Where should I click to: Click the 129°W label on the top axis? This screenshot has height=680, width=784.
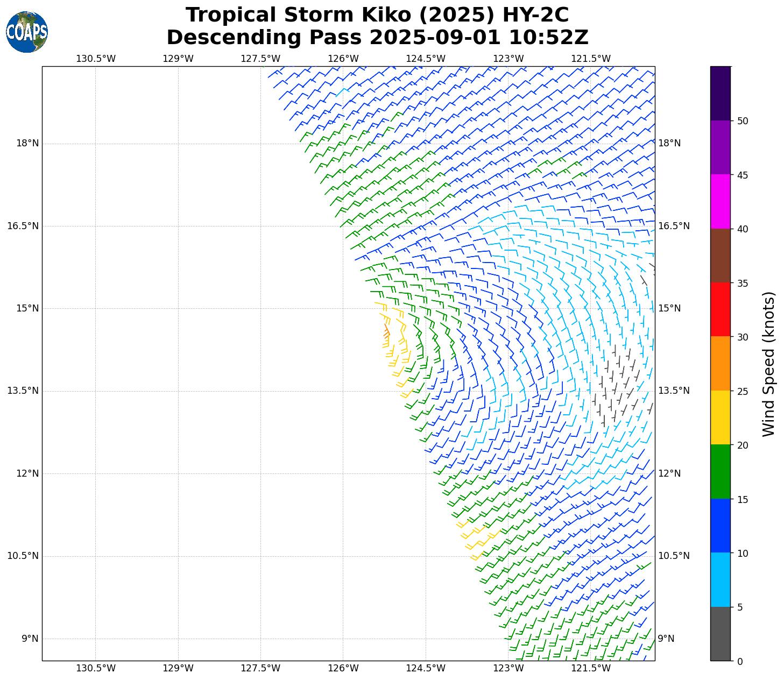point(178,59)
